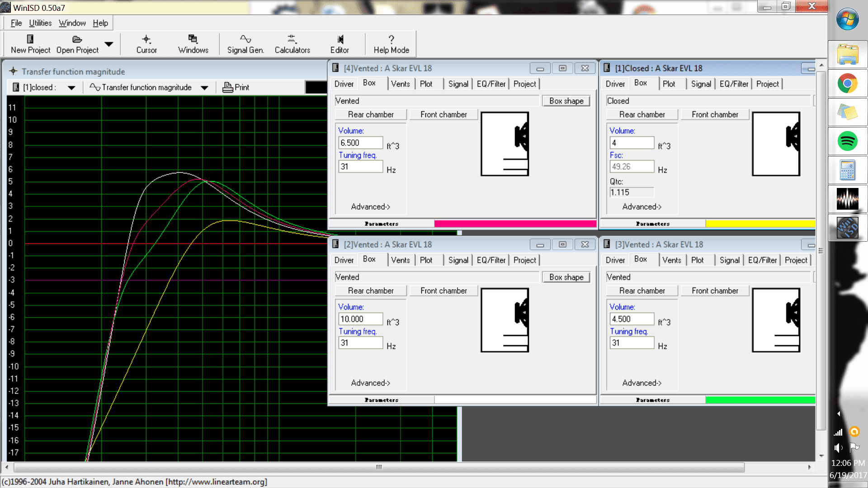Open Signal tab in [4]Vented window
The width and height of the screenshot is (868, 488).
coord(458,84)
